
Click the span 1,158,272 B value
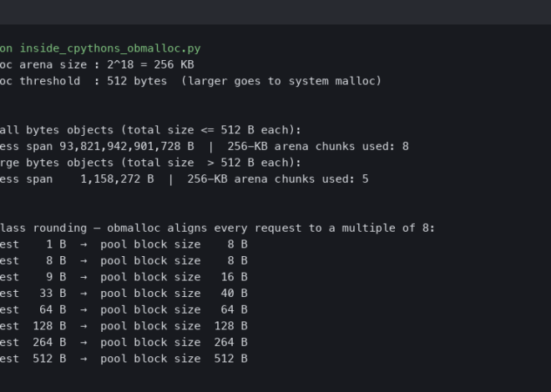[117, 179]
